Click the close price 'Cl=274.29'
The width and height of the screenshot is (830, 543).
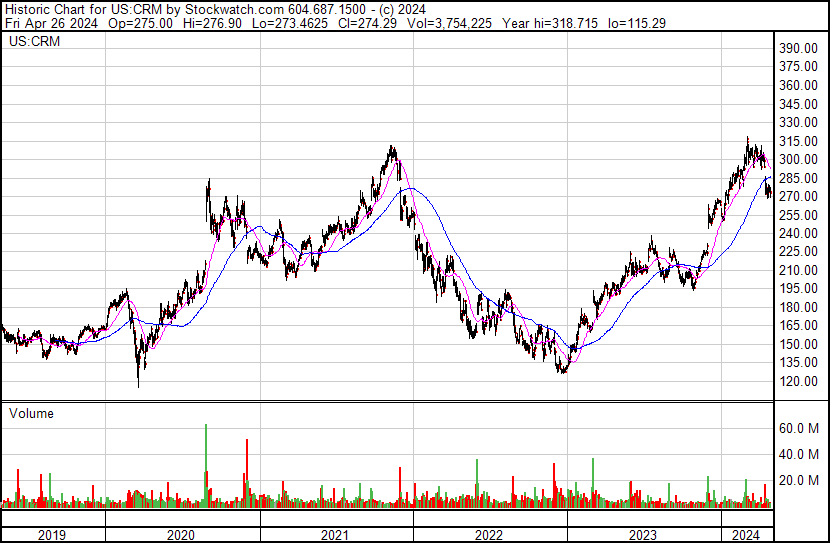(x=367, y=23)
